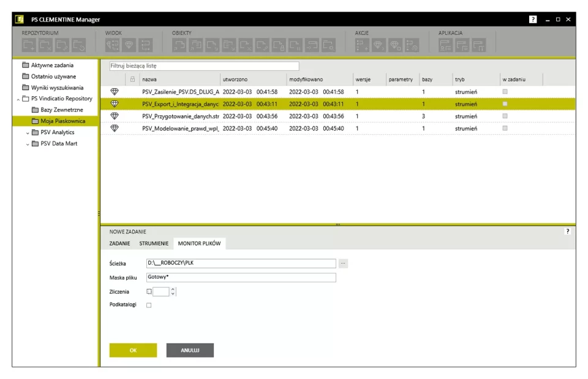This screenshot has height=379, width=588.
Task: Toggle the Zliczenia checkbox
Action: tap(149, 291)
